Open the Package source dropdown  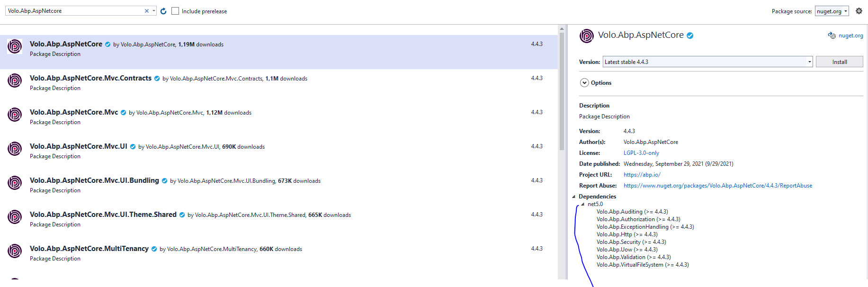[832, 11]
